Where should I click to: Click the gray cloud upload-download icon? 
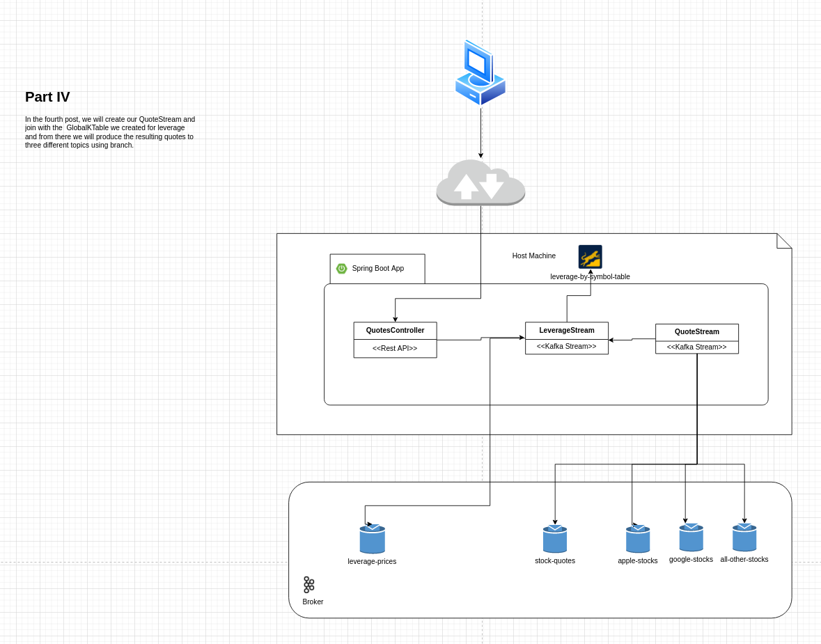click(x=480, y=182)
